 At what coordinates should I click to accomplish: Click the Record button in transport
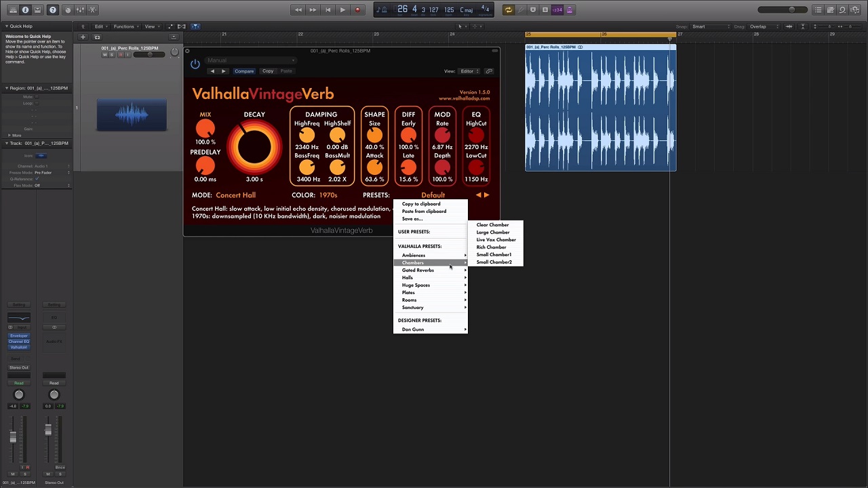coord(357,10)
